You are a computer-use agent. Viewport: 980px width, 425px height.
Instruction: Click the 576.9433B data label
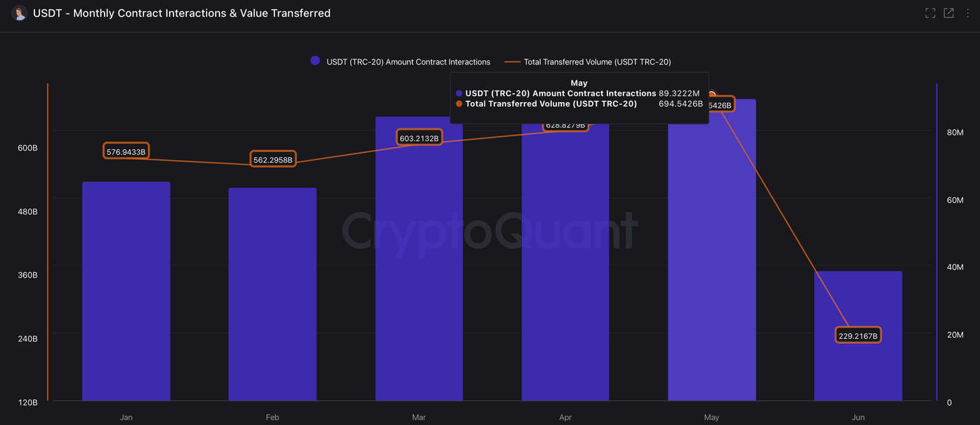coord(126,152)
